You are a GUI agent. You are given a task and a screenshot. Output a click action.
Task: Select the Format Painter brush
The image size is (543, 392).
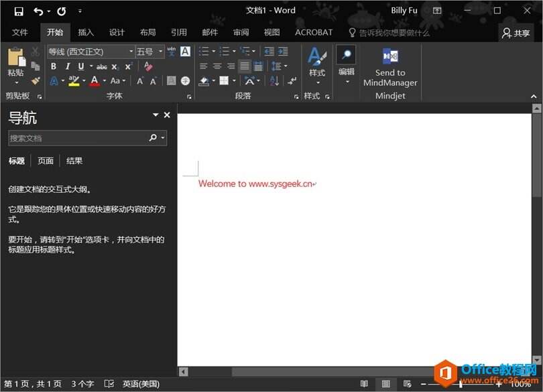36,80
